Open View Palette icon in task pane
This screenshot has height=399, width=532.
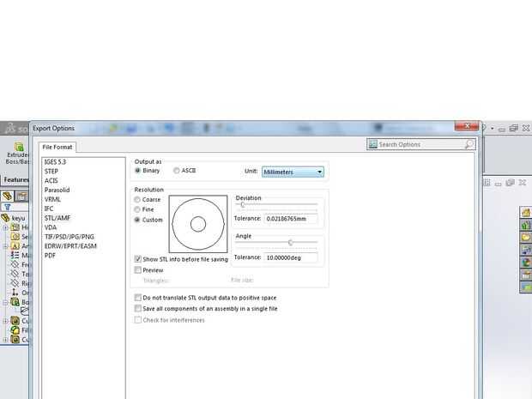(x=525, y=250)
